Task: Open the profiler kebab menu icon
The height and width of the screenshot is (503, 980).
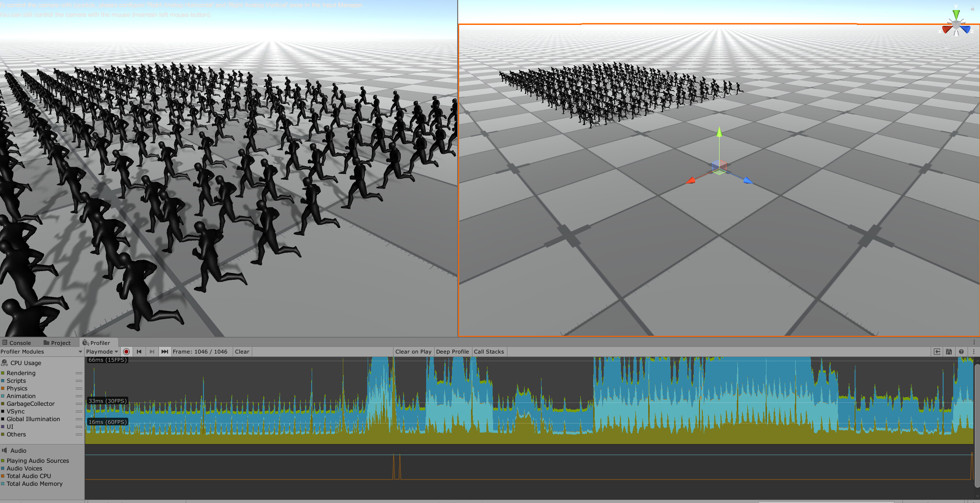Action: 973,352
